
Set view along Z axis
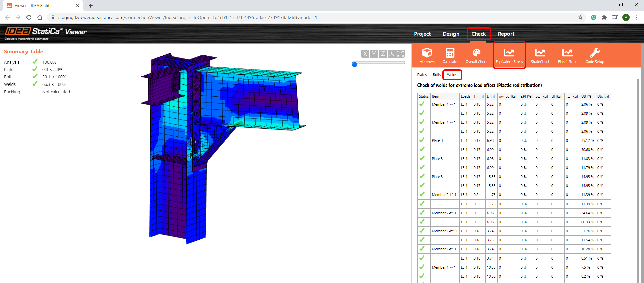click(383, 54)
